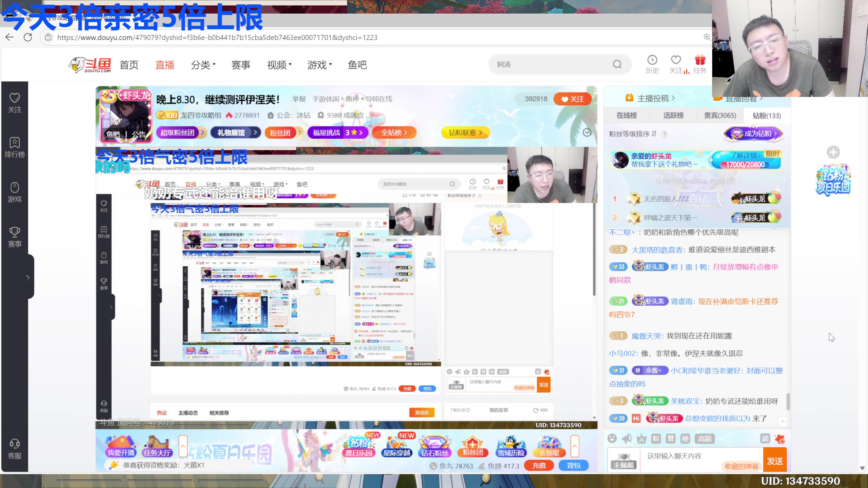Screen dimensions: 868x488
Task: Open 排行榜 in left sidebar
Action: click(15, 147)
